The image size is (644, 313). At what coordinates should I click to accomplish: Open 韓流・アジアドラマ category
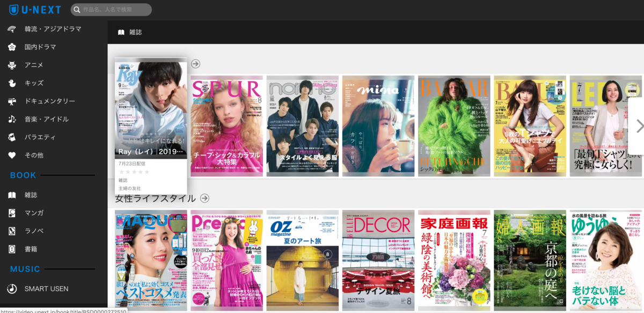53,29
